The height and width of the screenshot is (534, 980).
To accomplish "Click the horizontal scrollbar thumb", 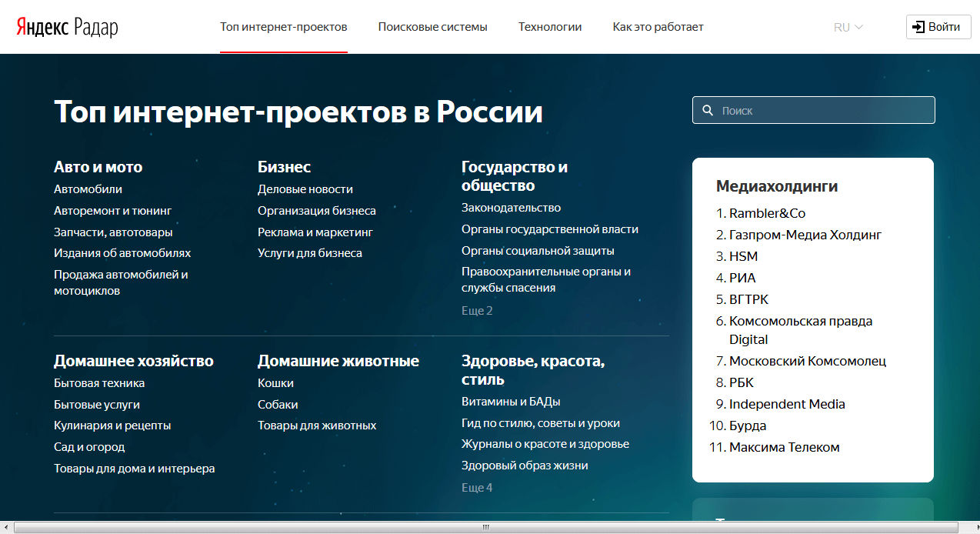I will coord(486,527).
